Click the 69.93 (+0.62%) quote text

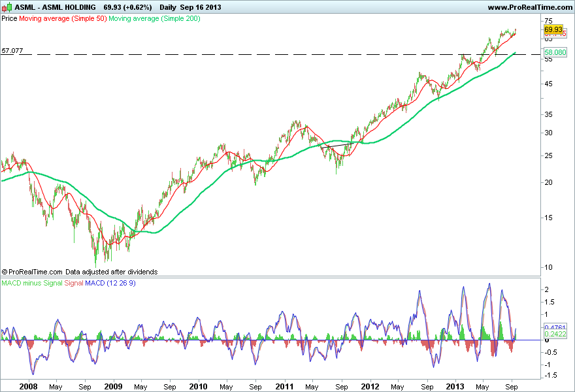coord(127,7)
